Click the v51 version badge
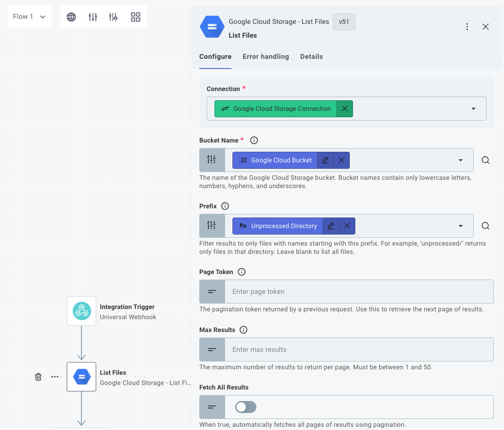The image size is (504, 430). (x=344, y=22)
